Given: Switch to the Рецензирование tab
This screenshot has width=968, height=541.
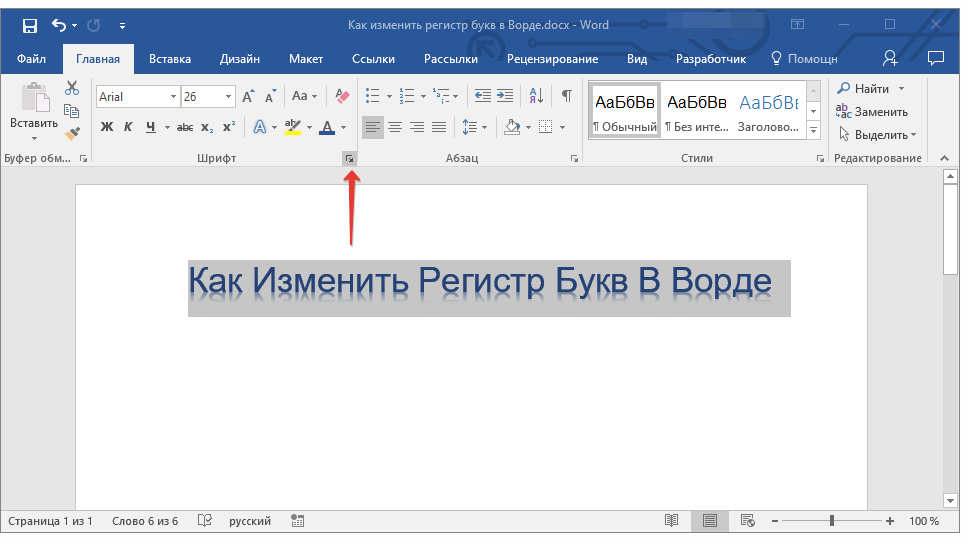Looking at the screenshot, I should [553, 59].
